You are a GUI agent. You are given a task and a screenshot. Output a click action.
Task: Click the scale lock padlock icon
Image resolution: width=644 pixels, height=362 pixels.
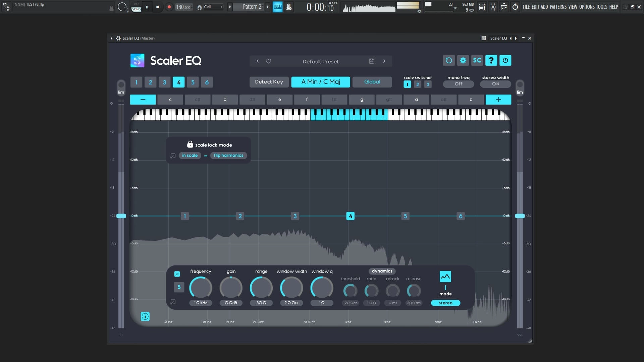(190, 144)
